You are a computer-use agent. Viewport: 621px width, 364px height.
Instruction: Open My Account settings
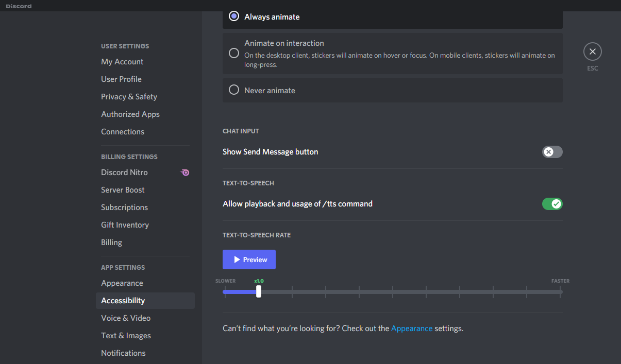122,61
